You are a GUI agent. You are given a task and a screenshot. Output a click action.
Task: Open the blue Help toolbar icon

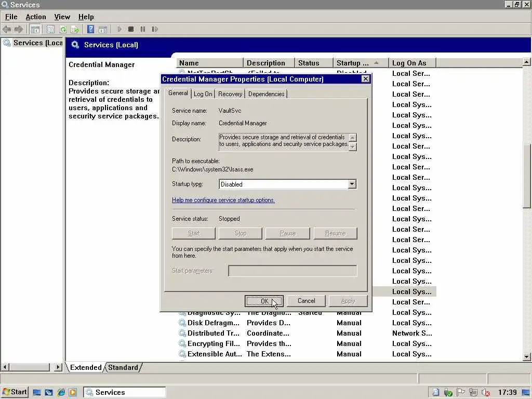(x=90, y=29)
